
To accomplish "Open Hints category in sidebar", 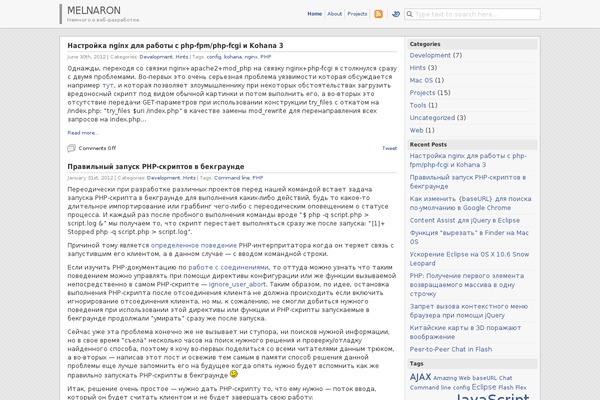I will tap(417, 68).
